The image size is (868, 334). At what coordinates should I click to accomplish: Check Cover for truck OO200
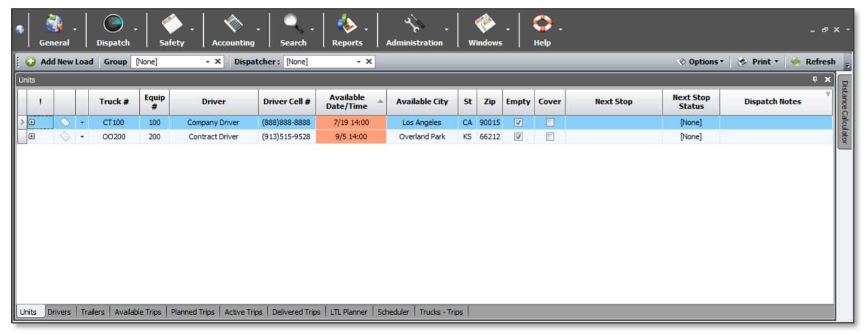click(550, 137)
